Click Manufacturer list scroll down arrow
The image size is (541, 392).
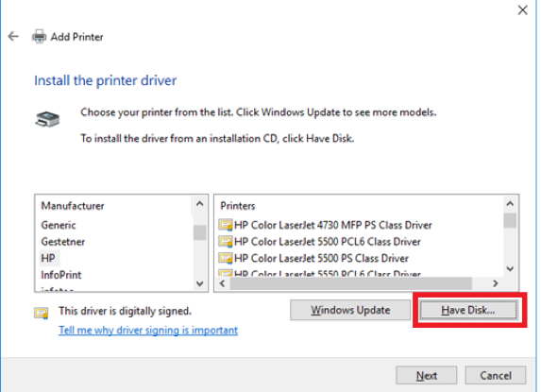pyautogui.click(x=200, y=283)
